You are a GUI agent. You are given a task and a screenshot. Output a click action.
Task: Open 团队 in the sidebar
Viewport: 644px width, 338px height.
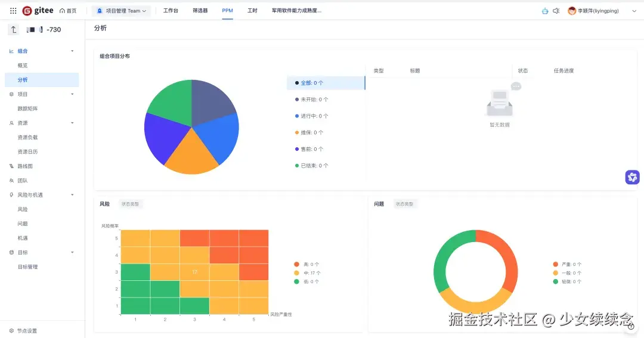(x=23, y=180)
